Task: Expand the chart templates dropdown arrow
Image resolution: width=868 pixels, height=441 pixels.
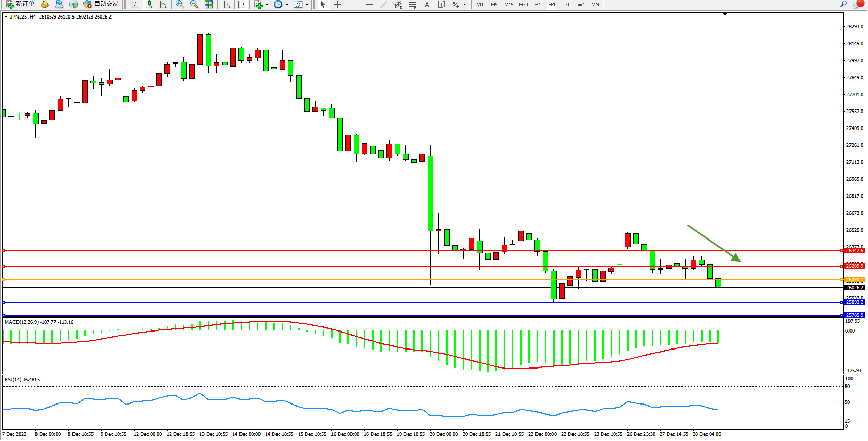Action: tap(307, 4)
